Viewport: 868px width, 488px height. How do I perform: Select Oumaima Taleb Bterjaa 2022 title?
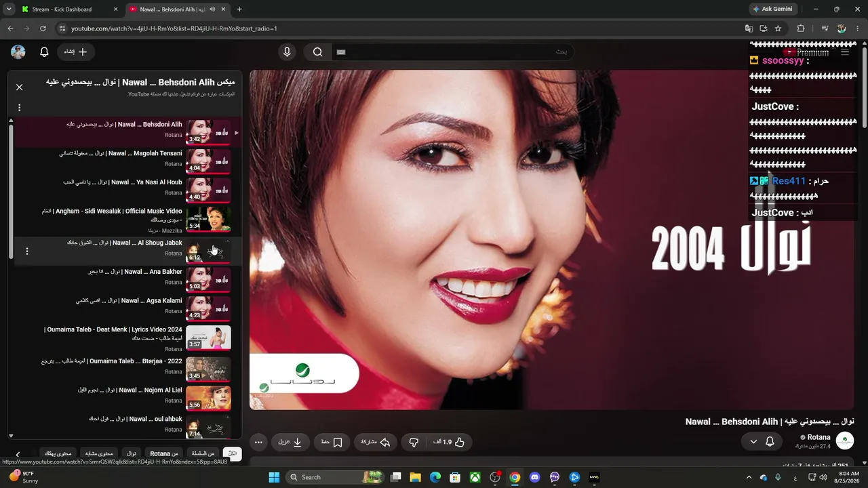click(111, 361)
